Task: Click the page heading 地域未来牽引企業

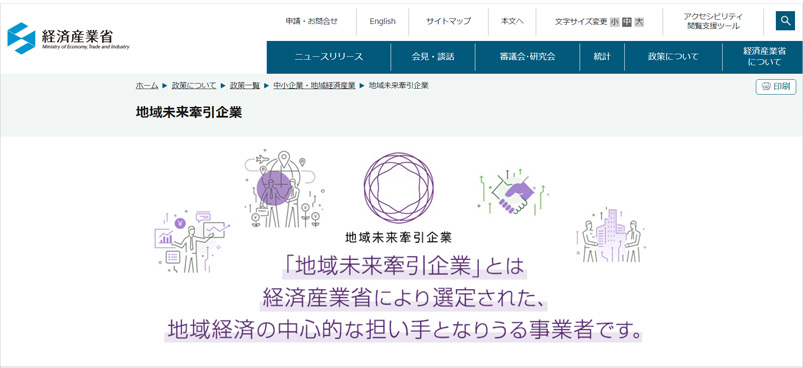Action: (189, 113)
